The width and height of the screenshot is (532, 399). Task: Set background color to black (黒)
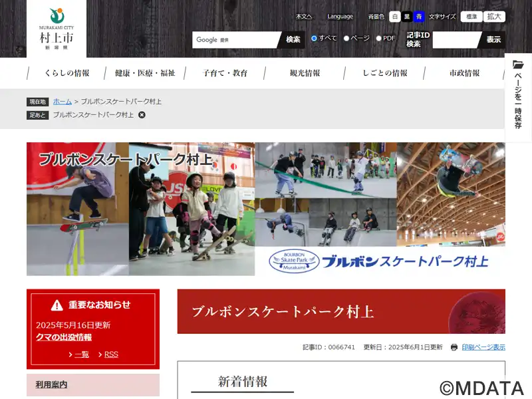coord(407,17)
